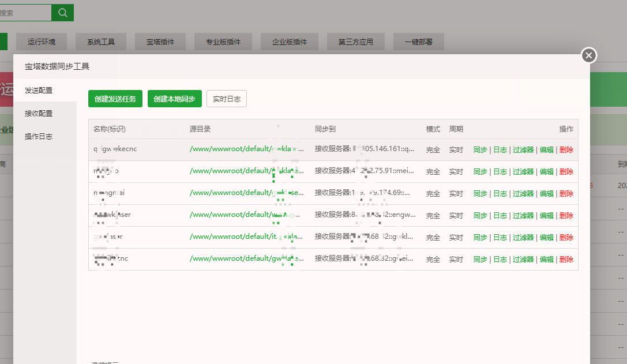The width and height of the screenshot is (627, 364).
Task: Click 同步 in the last task row
Action: (480, 260)
